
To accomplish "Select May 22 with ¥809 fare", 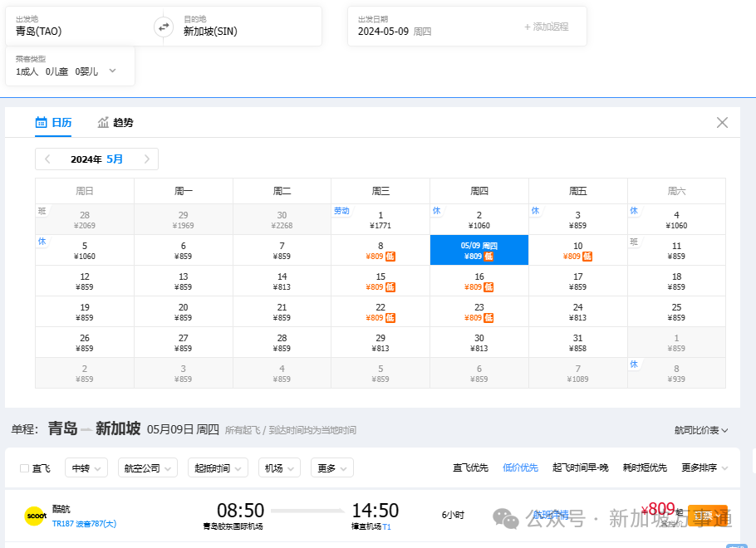I will [380, 312].
